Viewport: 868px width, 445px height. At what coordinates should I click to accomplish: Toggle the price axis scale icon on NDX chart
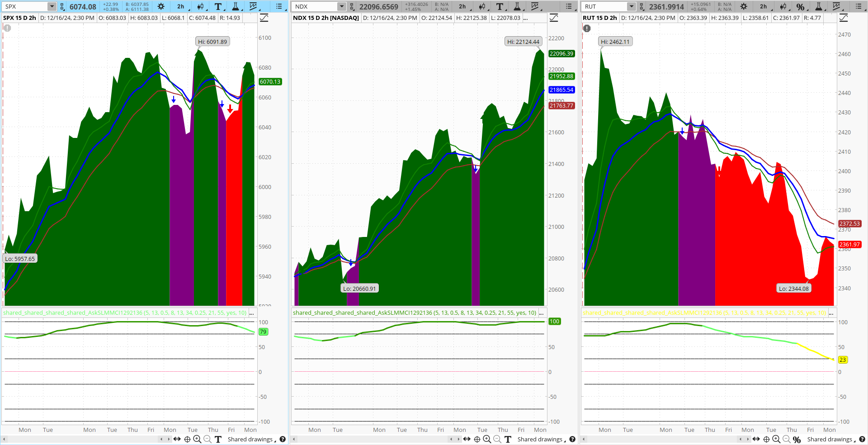[x=554, y=18]
